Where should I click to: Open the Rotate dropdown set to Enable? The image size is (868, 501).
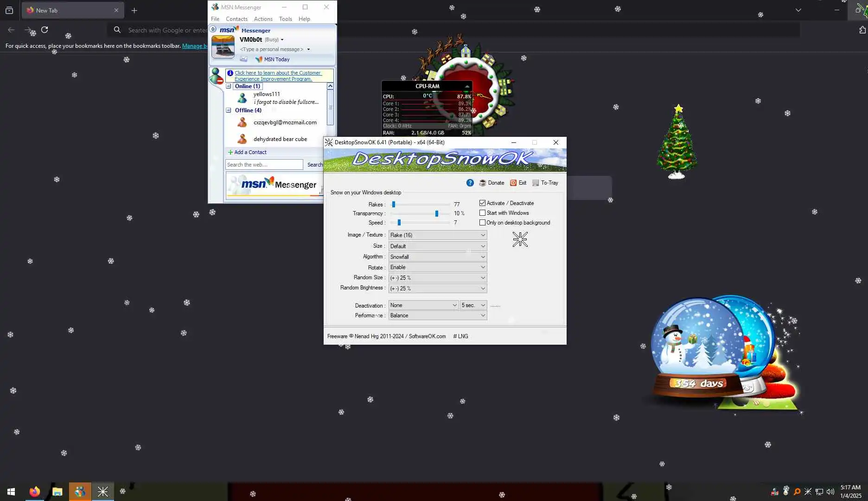(438, 267)
